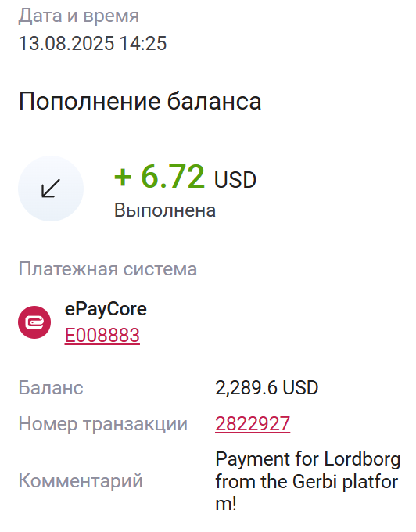Click the circular background behind the arrow
Screen dimensions: 416x532
(51, 189)
